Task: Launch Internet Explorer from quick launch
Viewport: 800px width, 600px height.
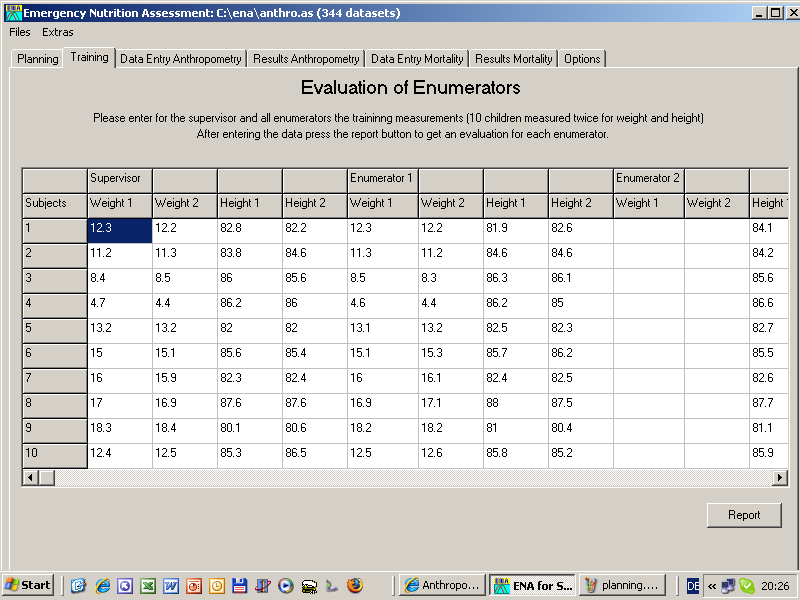Action: tap(102, 586)
